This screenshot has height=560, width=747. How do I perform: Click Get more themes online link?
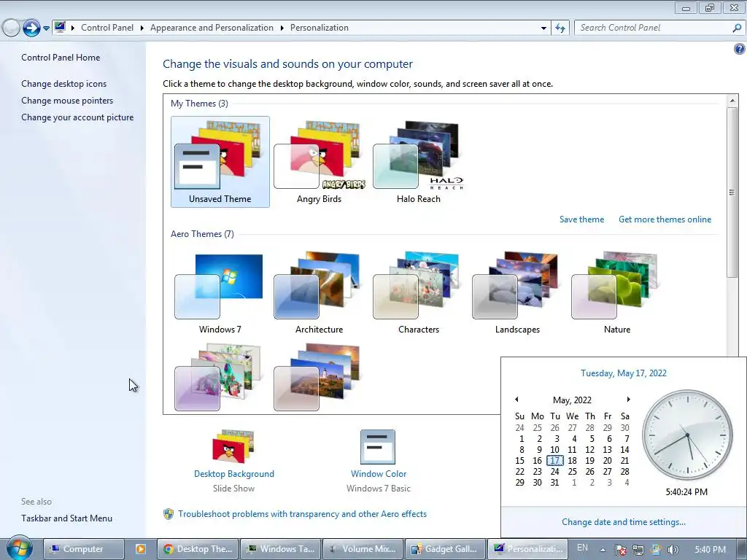pyautogui.click(x=665, y=219)
